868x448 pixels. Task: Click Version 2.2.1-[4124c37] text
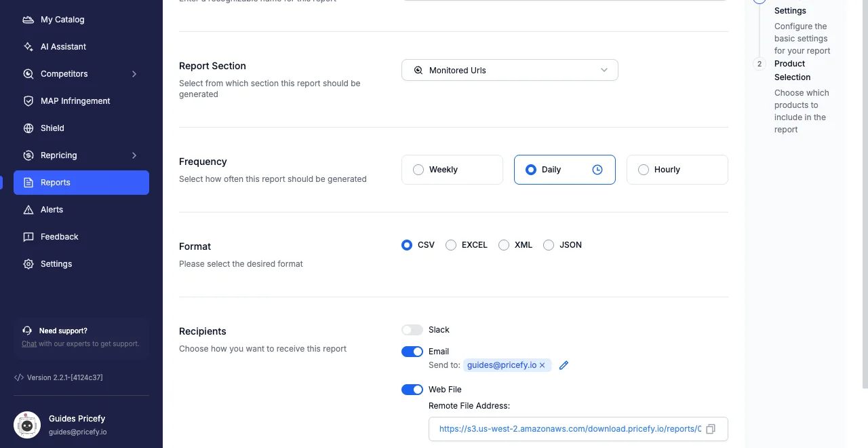coord(65,377)
